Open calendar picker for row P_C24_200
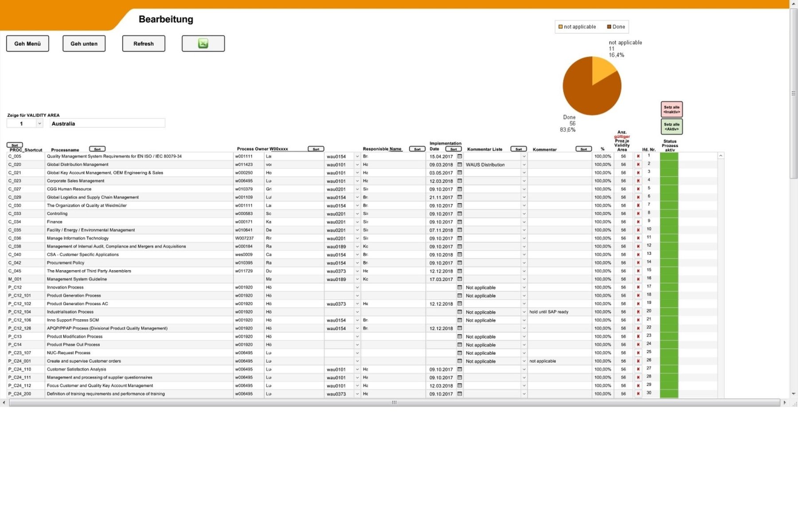Screen dimensions: 798x532 (x=459, y=394)
